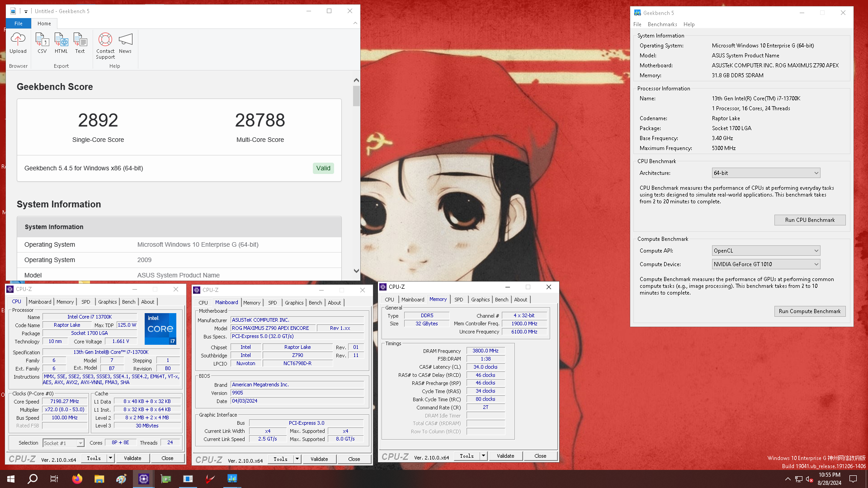Click the results scrollbar up arrow
Viewport: 868px width, 488px height.
point(356,80)
